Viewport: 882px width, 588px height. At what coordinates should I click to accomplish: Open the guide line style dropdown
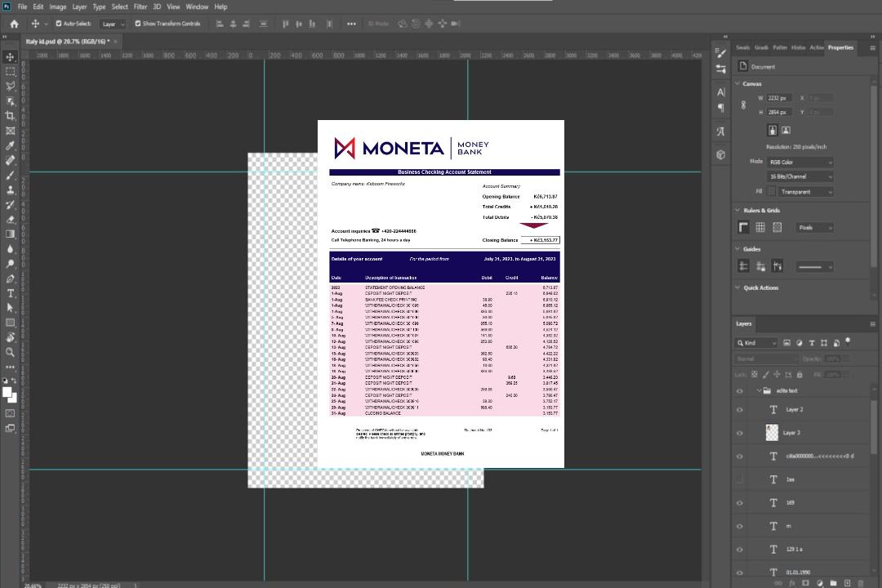[x=814, y=267]
